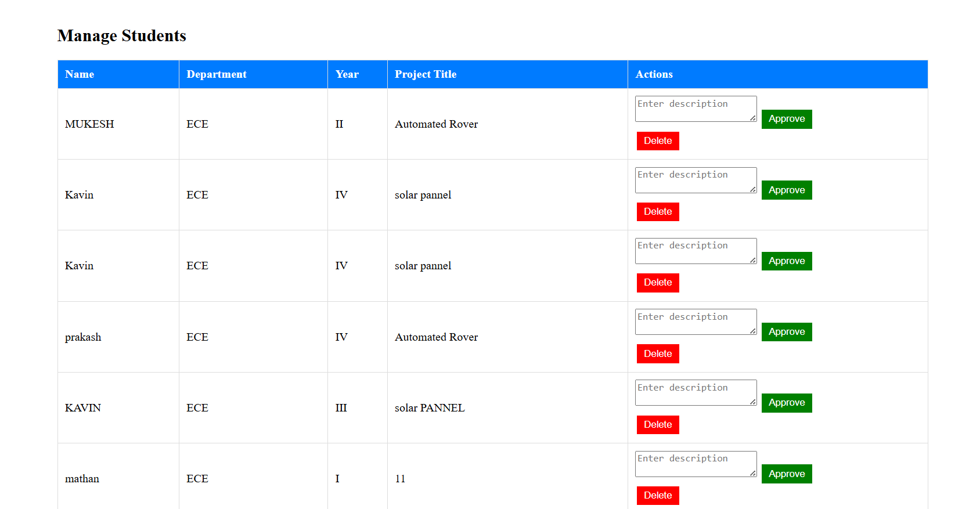Delete the MUKESH student record
The image size is (980, 509).
[658, 141]
